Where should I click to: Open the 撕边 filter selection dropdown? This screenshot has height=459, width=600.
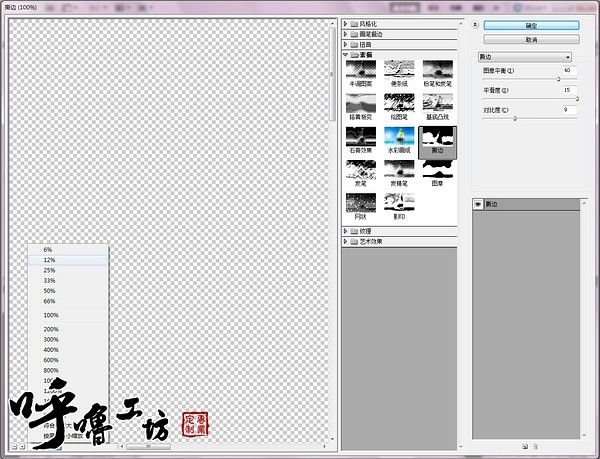[525, 57]
